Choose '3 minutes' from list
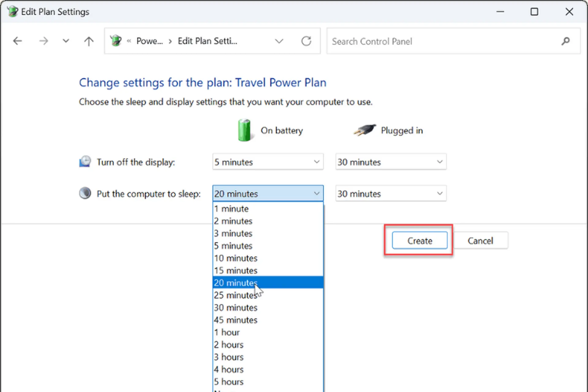This screenshot has width=588, height=392. [x=268, y=233]
